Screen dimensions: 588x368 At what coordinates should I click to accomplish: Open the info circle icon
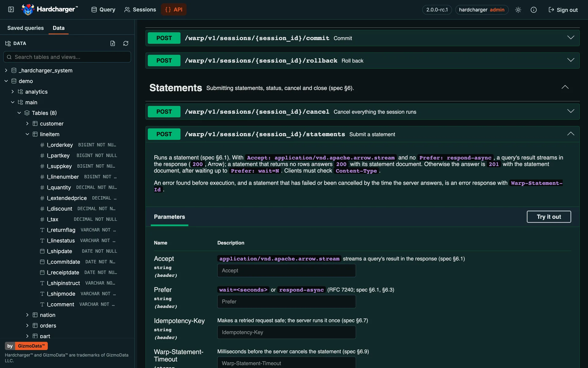[533, 10]
